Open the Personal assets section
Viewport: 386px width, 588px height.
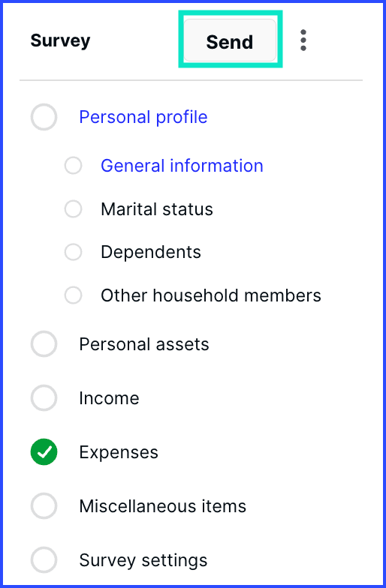pos(144,343)
